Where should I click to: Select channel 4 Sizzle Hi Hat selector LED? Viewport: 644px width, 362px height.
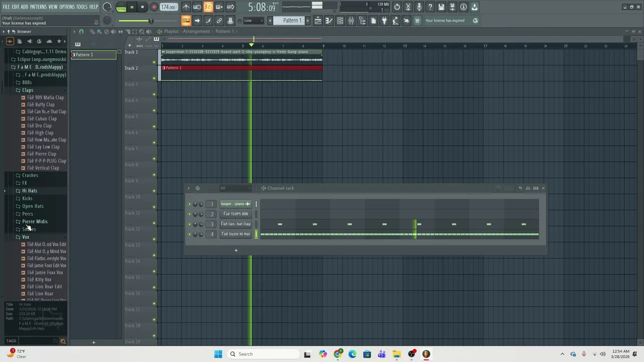point(256,234)
